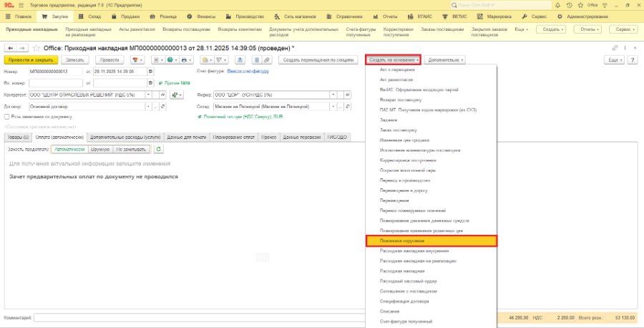Click the refresh icon next to Не зачитывать

[x=159, y=149]
